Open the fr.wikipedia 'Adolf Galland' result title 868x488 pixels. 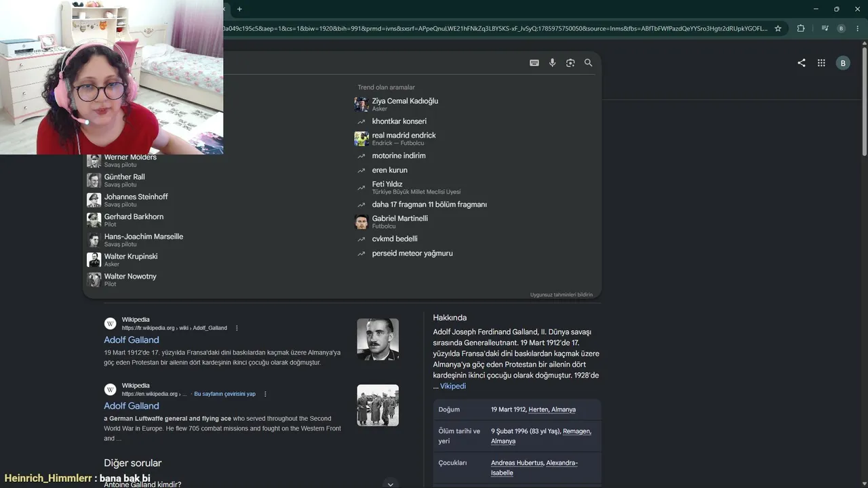coord(132,340)
